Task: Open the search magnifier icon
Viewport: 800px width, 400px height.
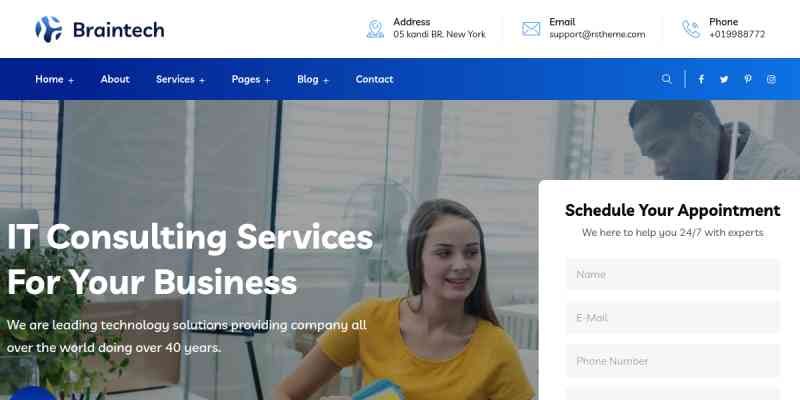Action: click(666, 79)
